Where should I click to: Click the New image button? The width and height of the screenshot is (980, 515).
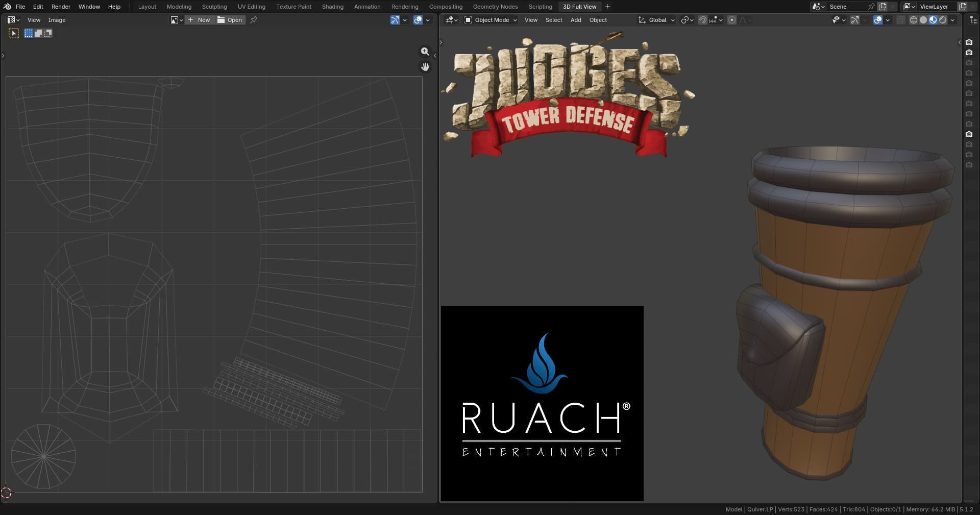pyautogui.click(x=200, y=20)
